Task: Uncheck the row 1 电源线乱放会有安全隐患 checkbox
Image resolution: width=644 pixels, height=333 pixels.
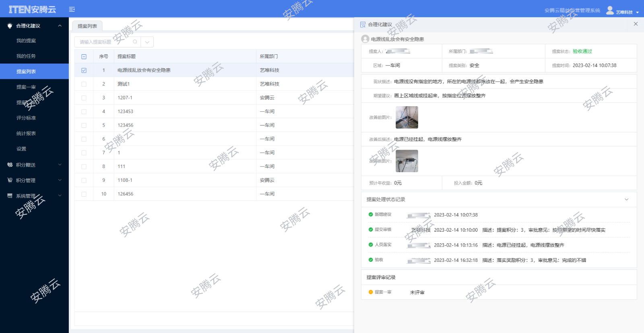Action: click(x=84, y=70)
